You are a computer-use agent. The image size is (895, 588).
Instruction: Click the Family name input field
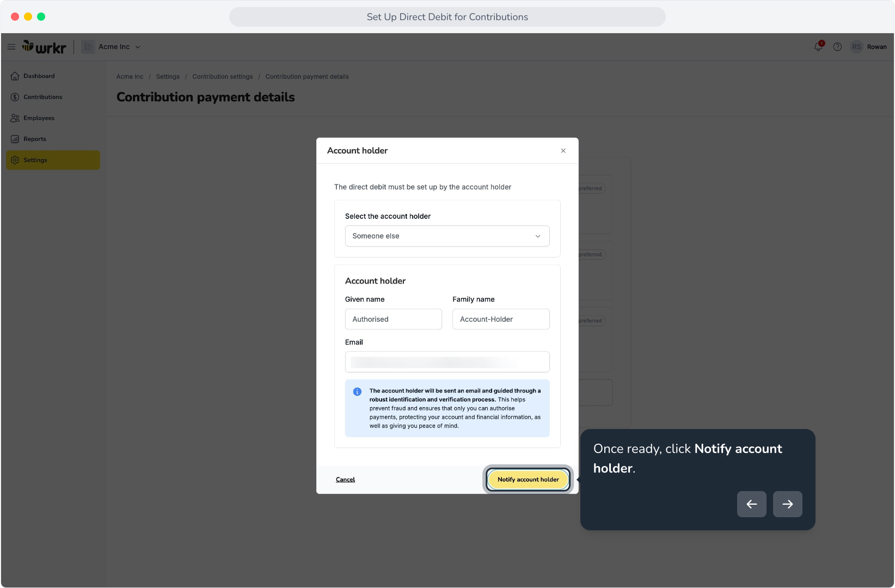[x=501, y=319]
